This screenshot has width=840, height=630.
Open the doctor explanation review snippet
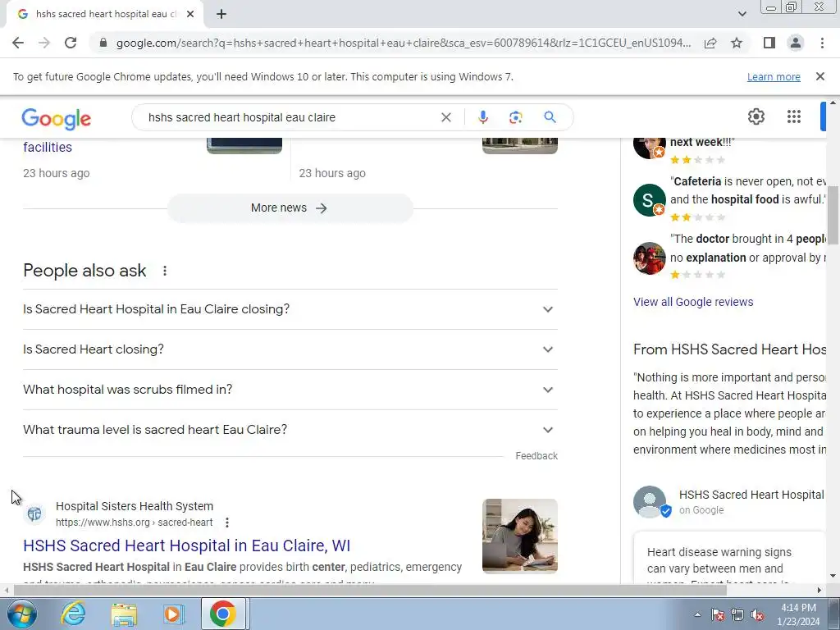pyautogui.click(x=748, y=248)
